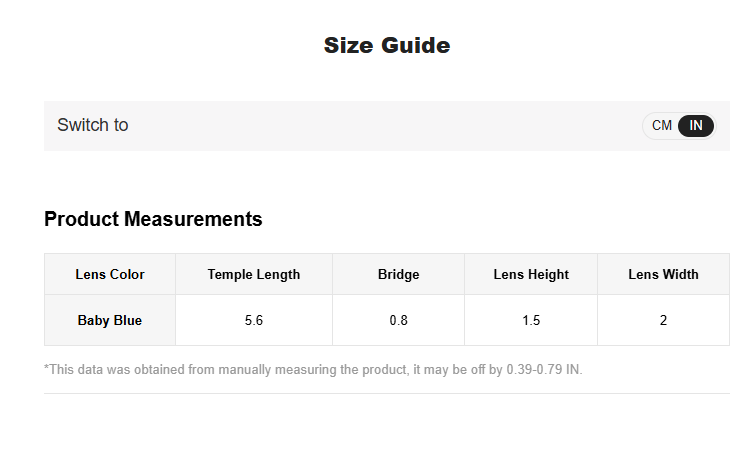Select the 0.8 bridge value cell
The width and height of the screenshot is (749, 458).
398,320
